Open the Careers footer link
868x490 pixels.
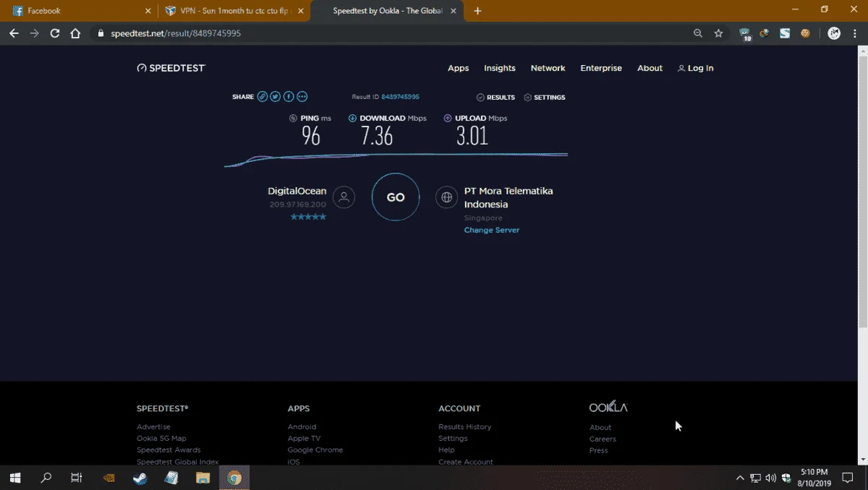[603, 439]
